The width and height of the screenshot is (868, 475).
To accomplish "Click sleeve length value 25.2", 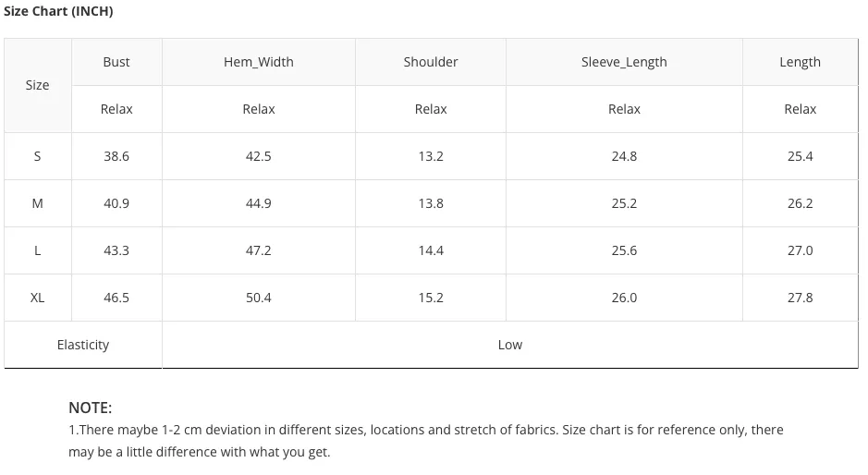I will pos(624,203).
